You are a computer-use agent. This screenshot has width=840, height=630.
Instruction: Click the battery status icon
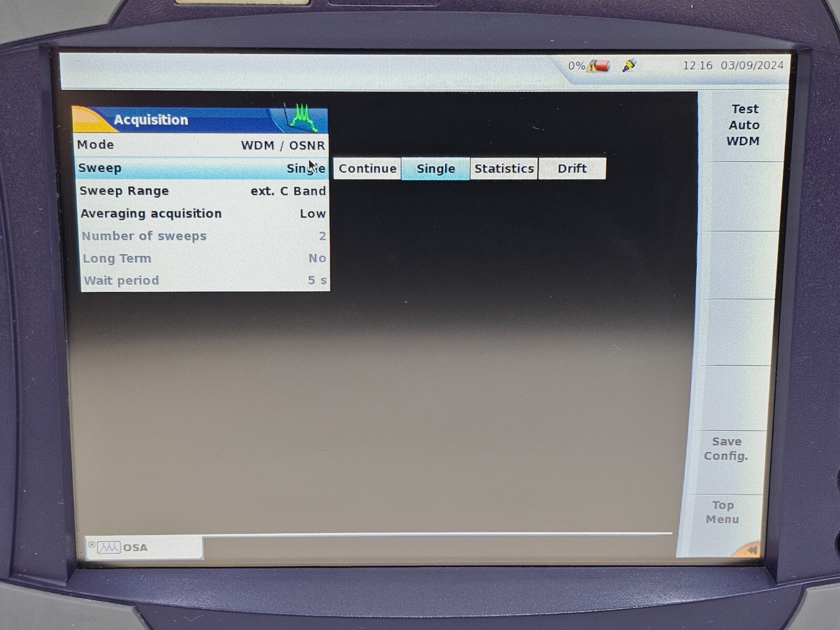tap(599, 66)
